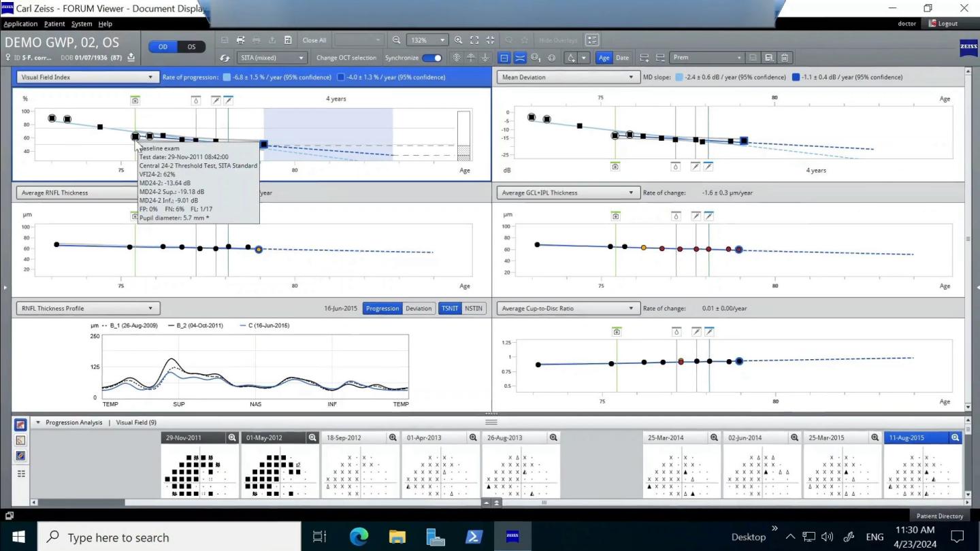980x551 pixels.
Task: Click the grid layout icon in the left sidebar
Action: pos(20,473)
